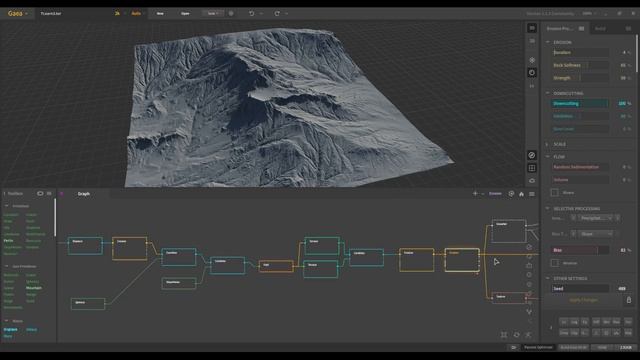Open the Slope dropdown in Selective Processing
Viewport: 640px width, 360px height.
(596, 234)
